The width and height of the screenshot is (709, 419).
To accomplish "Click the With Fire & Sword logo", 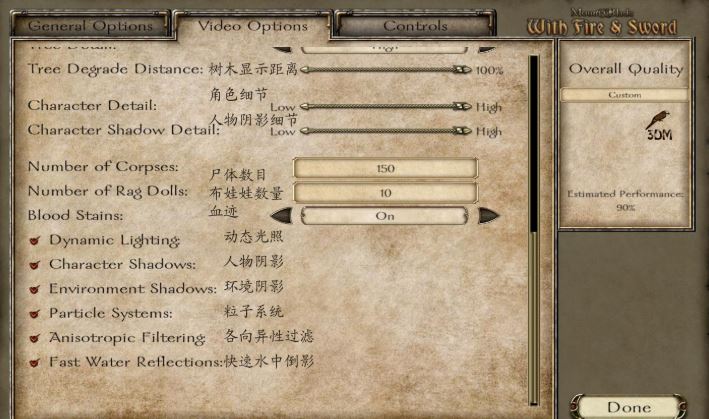I will (x=602, y=23).
